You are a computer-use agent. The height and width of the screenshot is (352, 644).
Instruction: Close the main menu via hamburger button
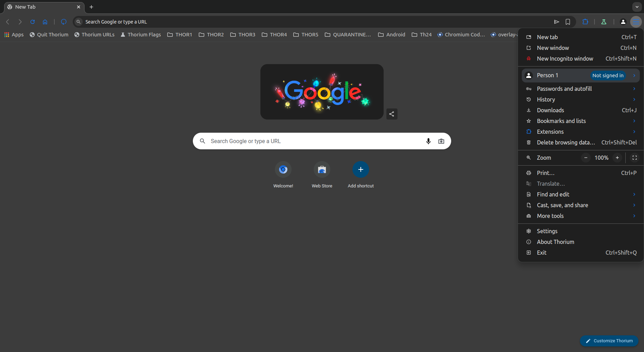pyautogui.click(x=636, y=22)
